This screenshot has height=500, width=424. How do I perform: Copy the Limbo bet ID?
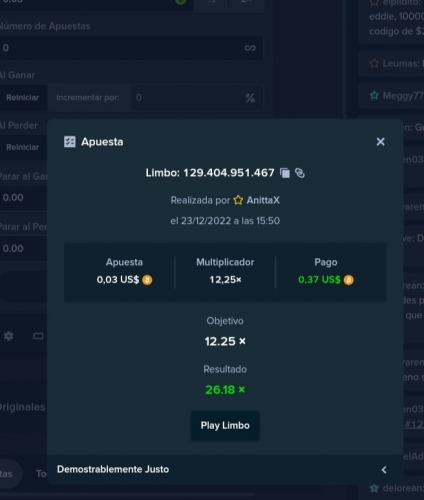click(285, 173)
